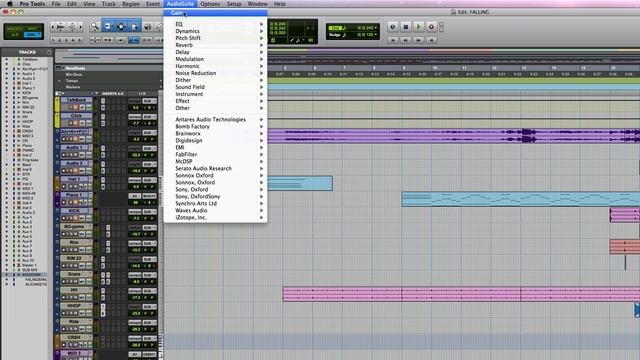Open the Tracks list circle popup menu
The image size is (640, 360).
[x=49, y=52]
